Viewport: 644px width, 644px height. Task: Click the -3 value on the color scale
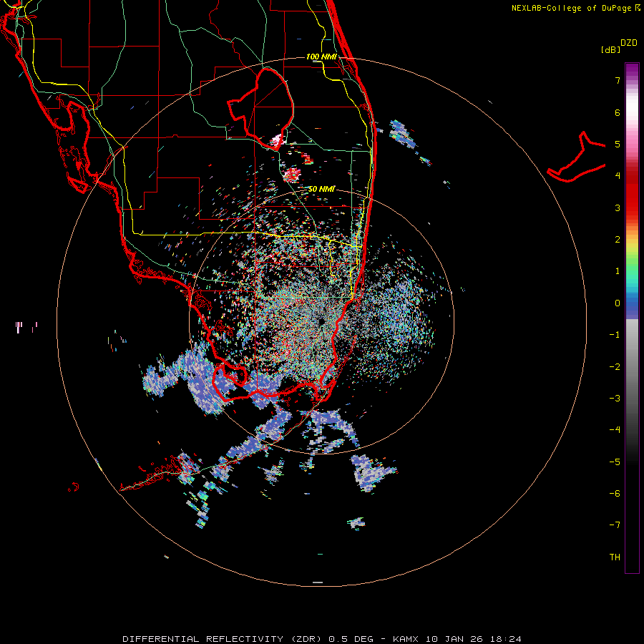coord(615,399)
